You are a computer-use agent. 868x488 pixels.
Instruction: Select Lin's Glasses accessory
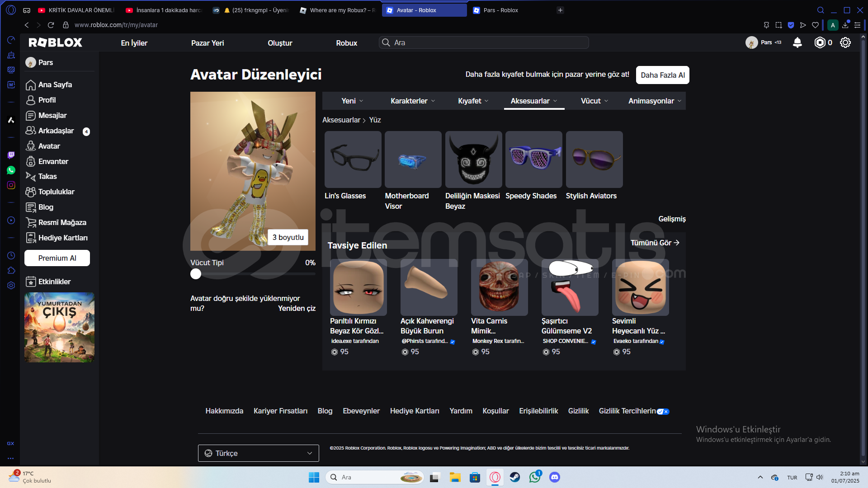[353, 160]
